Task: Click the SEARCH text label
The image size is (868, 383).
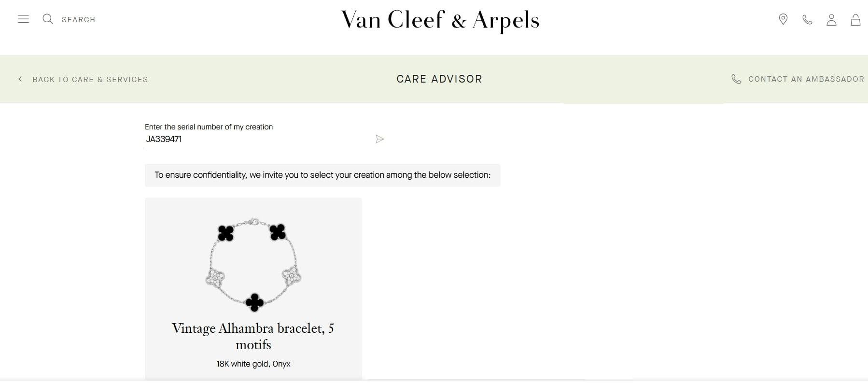Action: tap(78, 20)
